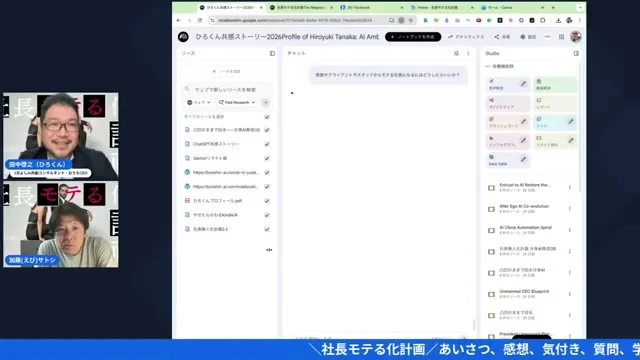Open the chat panel three-dot menu
This screenshot has height=360, width=640.
[468, 53]
